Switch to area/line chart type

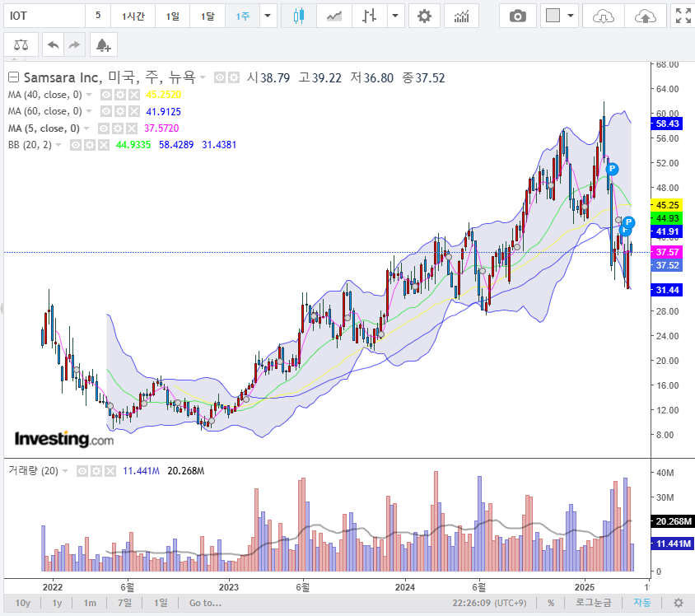pyautogui.click(x=334, y=16)
